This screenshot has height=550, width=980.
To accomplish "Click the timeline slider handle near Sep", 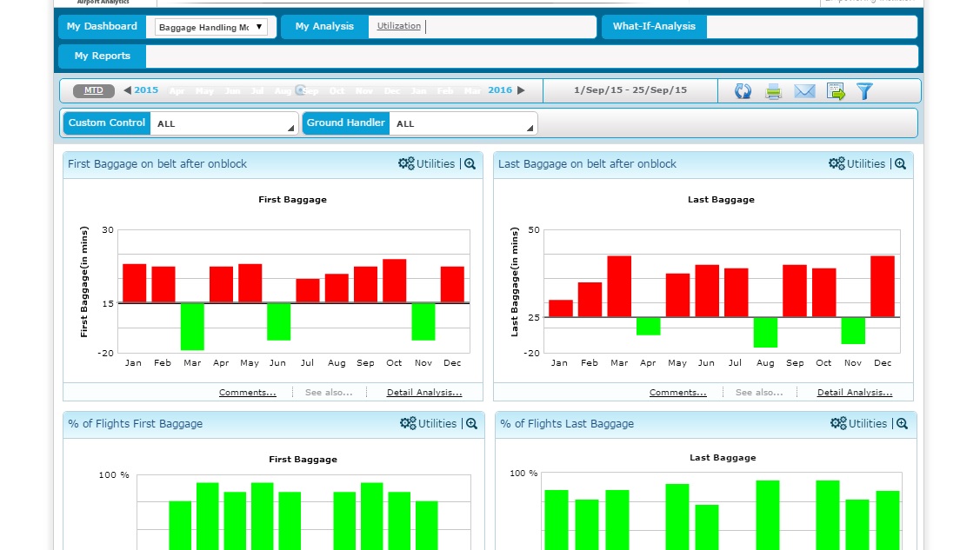I will pyautogui.click(x=300, y=90).
